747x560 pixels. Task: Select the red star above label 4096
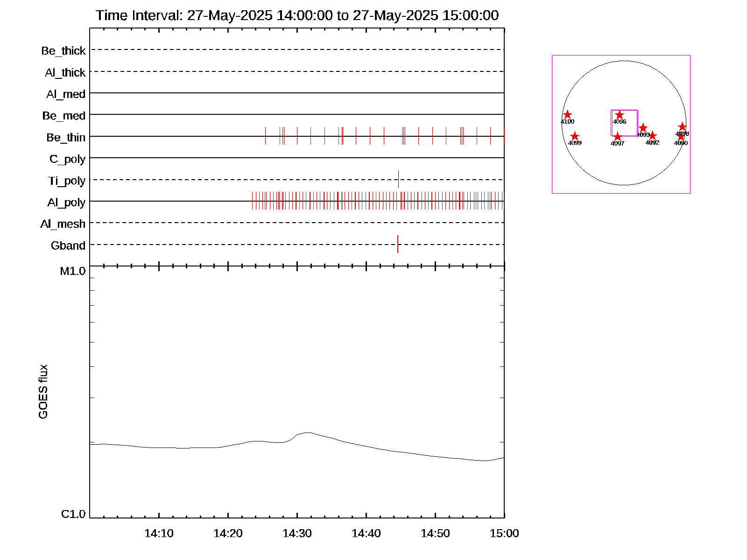click(x=620, y=115)
